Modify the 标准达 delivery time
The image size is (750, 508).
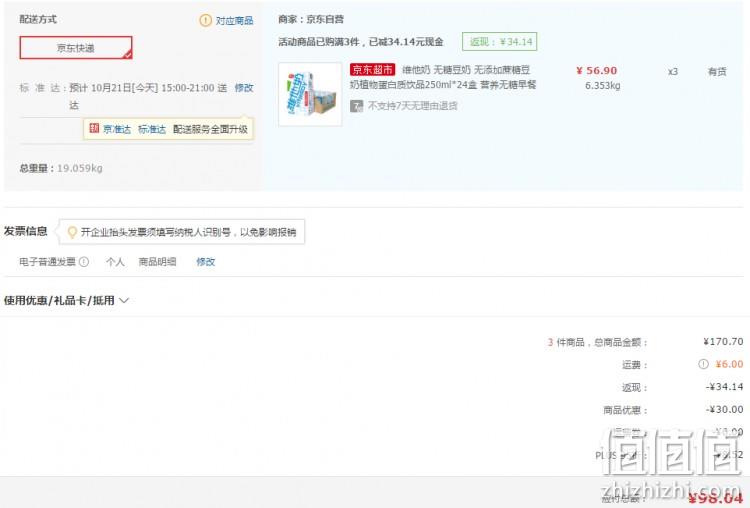244,88
